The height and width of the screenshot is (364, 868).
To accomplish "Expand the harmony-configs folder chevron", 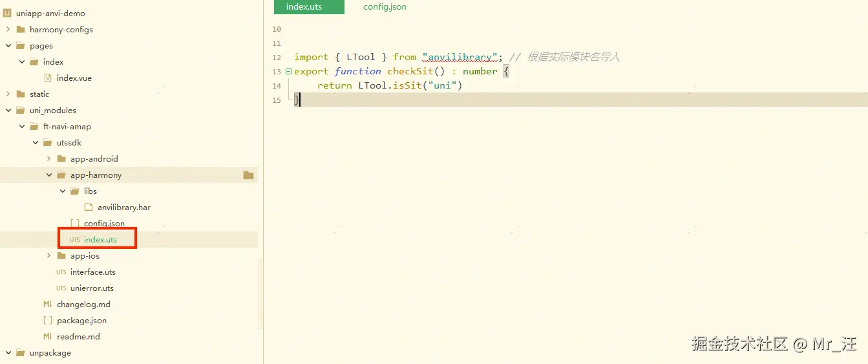I will (x=8, y=29).
